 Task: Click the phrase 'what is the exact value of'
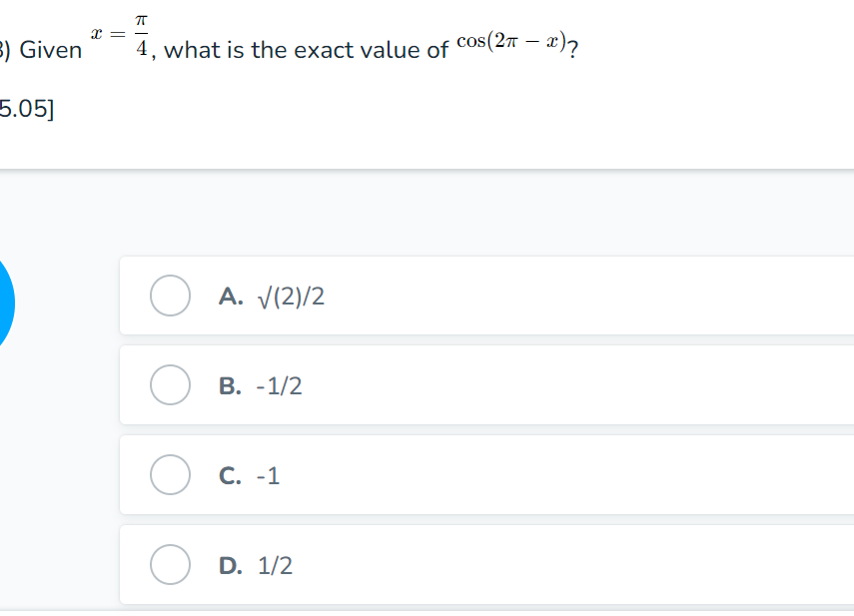coord(306,50)
